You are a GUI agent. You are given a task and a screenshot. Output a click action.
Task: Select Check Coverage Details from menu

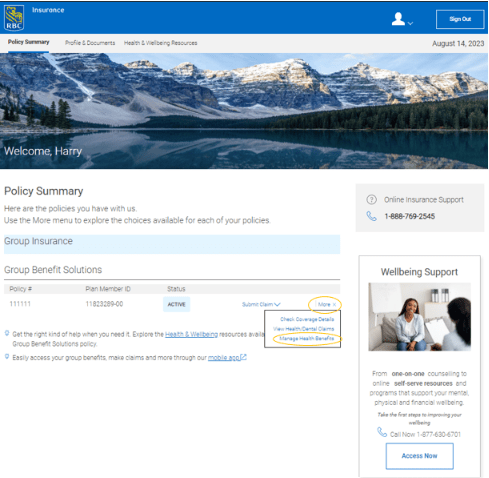click(x=307, y=319)
